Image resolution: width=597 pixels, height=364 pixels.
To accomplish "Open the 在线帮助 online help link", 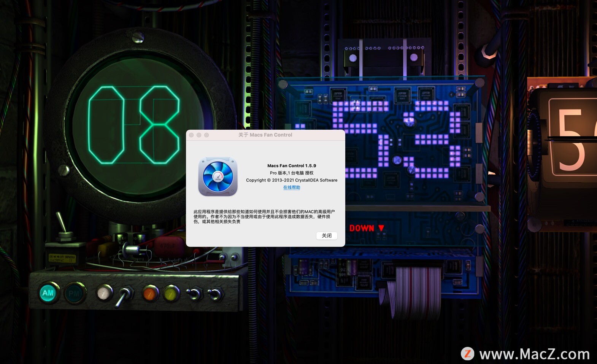I will [x=292, y=188].
